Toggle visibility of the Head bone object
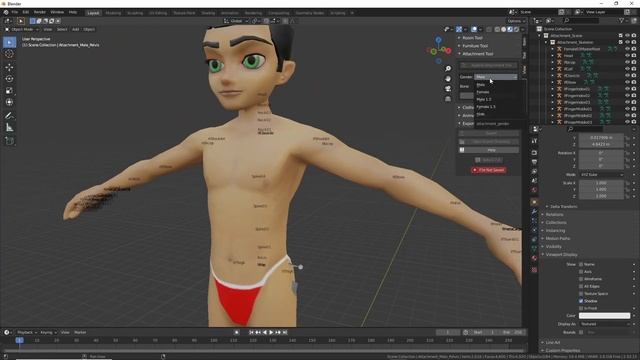 click(627, 56)
